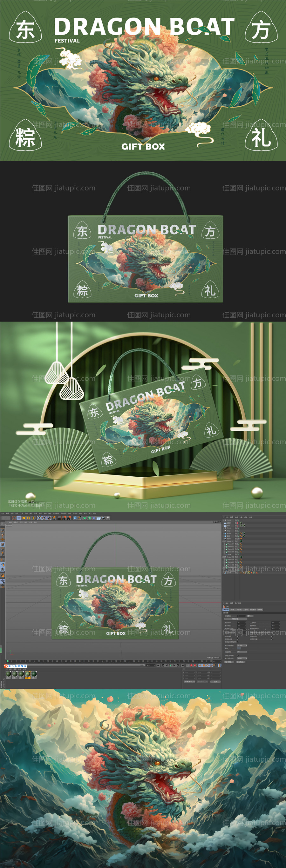
Task: Select the camera object in object manager
Action: (228, 539)
